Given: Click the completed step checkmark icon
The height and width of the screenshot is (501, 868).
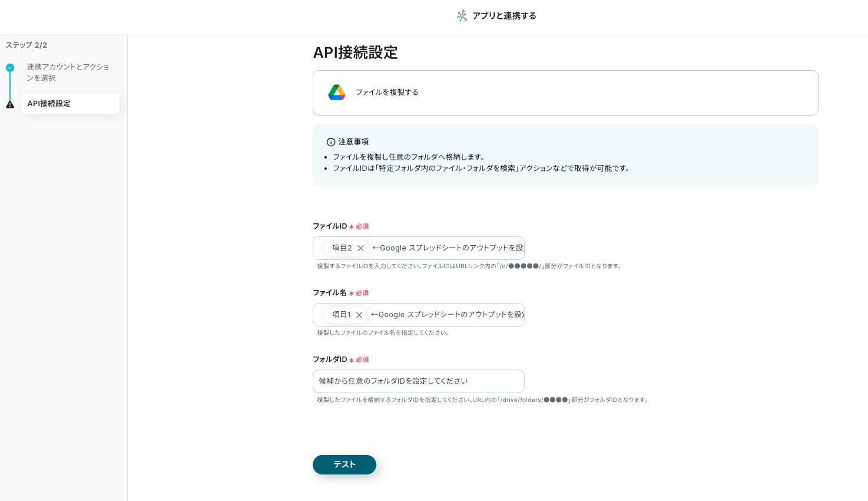Looking at the screenshot, I should pyautogui.click(x=10, y=68).
